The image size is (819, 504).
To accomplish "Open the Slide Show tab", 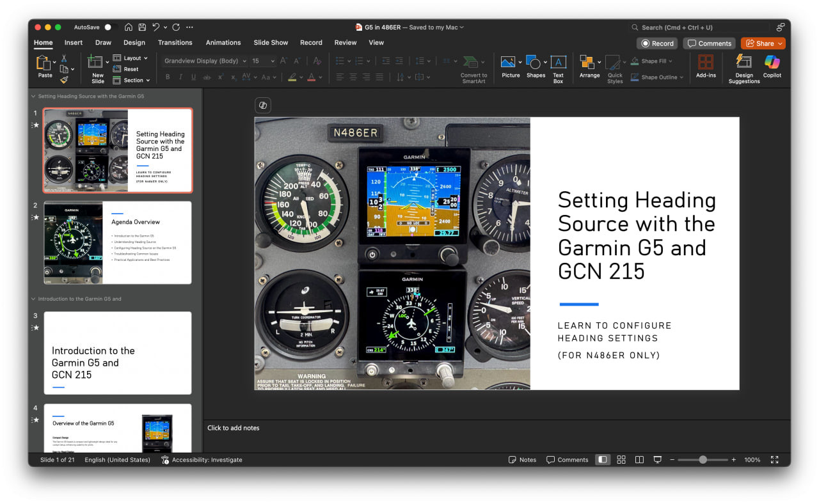I will click(x=271, y=43).
